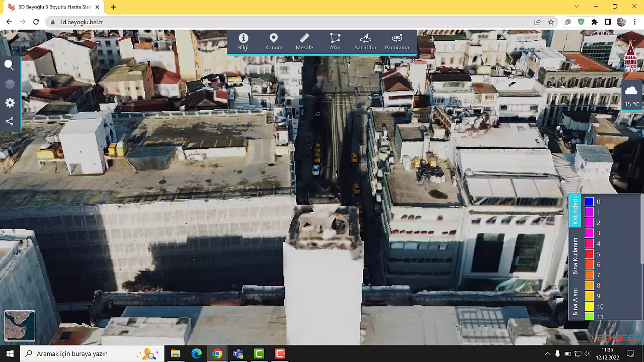Select the Konum location tool
The width and height of the screenshot is (644, 362).
click(x=273, y=42)
